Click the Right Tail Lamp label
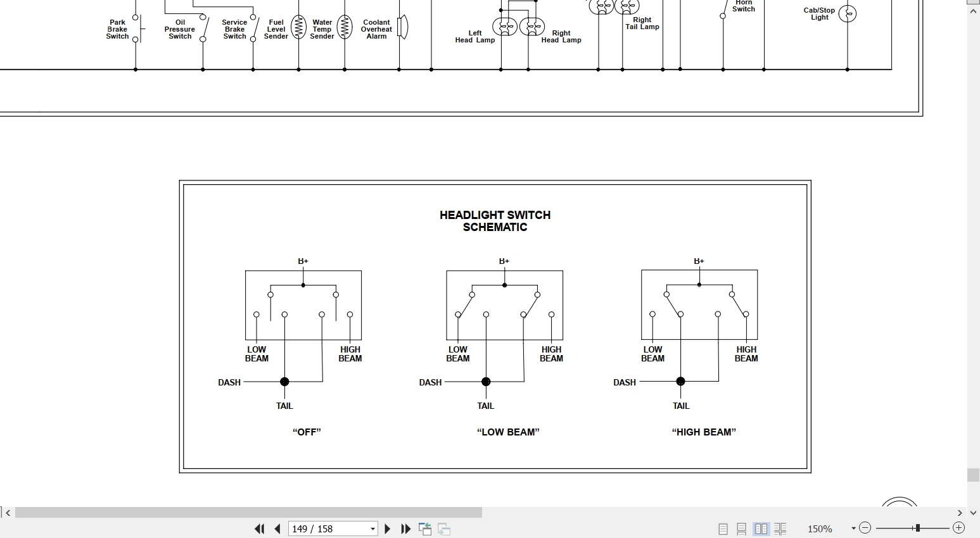This screenshot has height=538, width=980. tap(642, 23)
